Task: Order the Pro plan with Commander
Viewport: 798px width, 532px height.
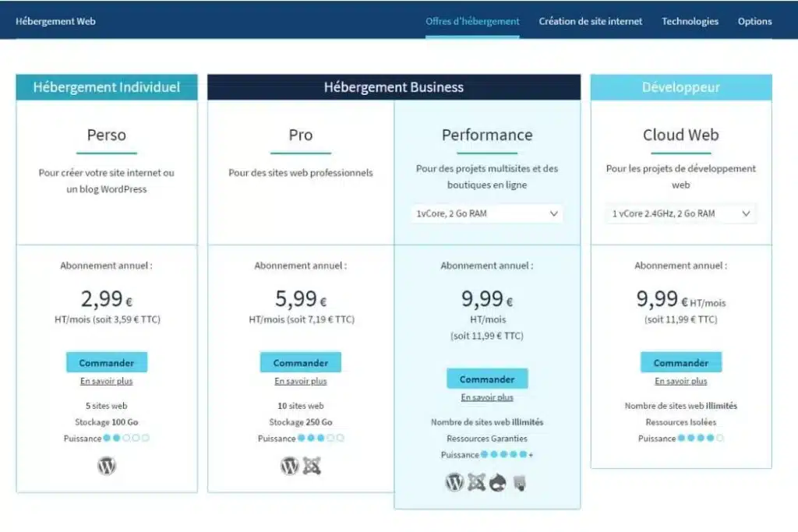Action: (300, 363)
